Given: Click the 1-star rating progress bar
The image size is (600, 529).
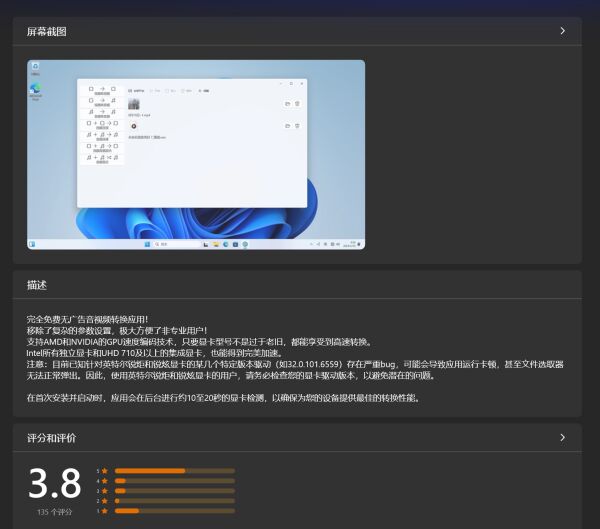Looking at the screenshot, I should tap(175, 511).
